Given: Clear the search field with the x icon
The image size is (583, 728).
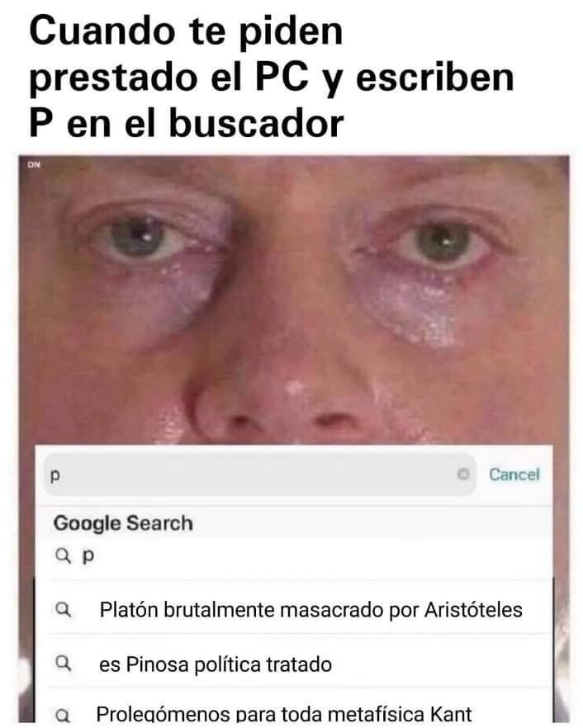Looking at the screenshot, I should [x=462, y=474].
